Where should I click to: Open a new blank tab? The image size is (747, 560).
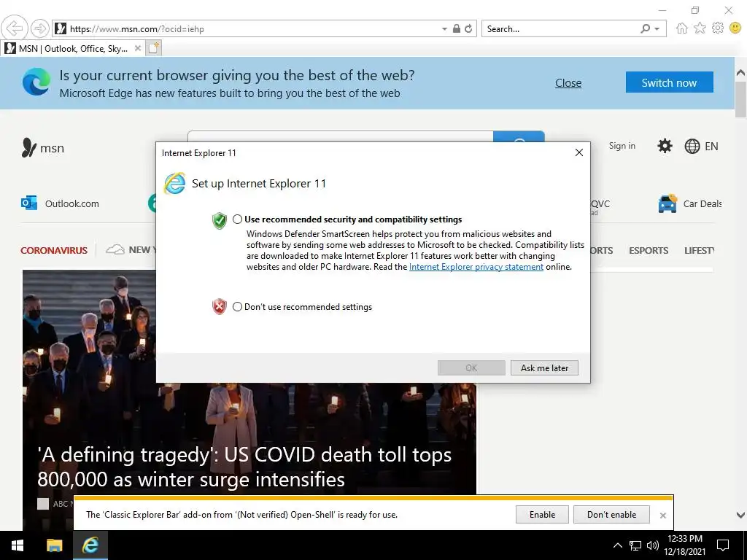153,48
